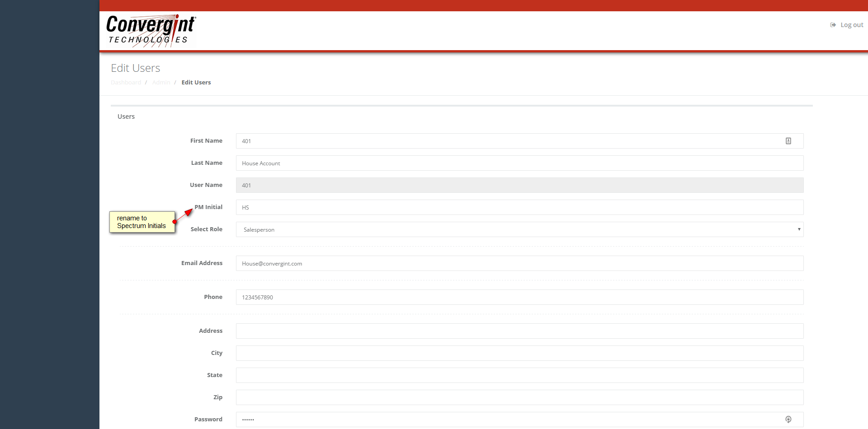Focus the Last Name field with House Account
Viewport: 868px width, 429px height.
(x=519, y=163)
